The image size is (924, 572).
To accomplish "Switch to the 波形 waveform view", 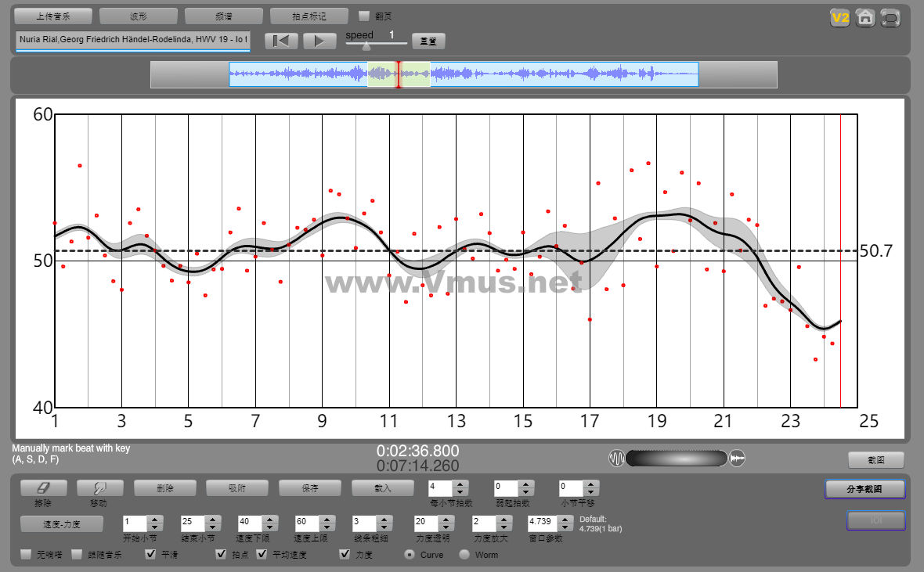I will coord(139,16).
